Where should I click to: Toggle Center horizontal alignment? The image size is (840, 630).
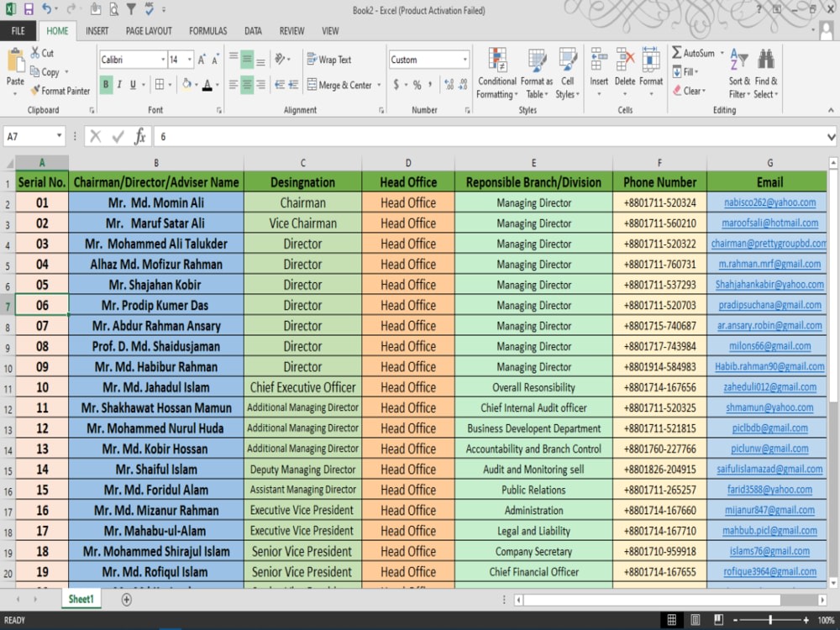click(x=247, y=84)
